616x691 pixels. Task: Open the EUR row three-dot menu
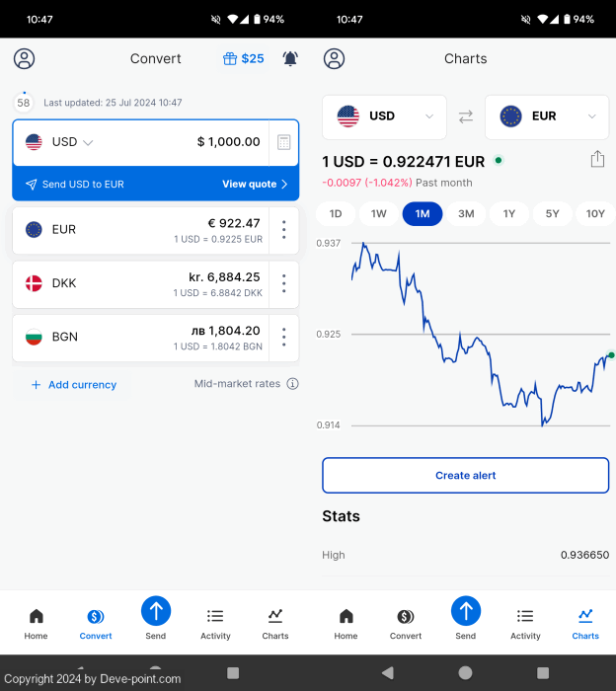click(x=284, y=229)
